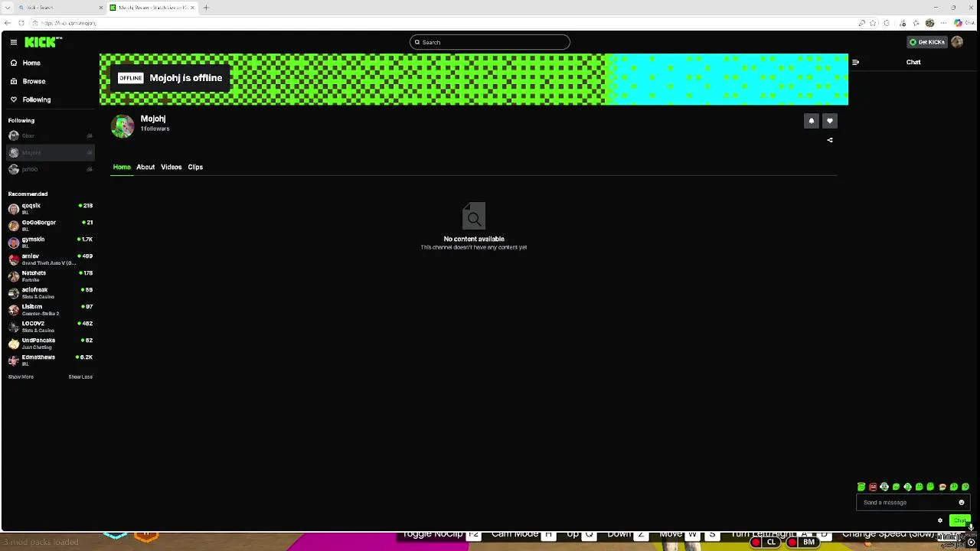Click the browser back arrow
The height and width of the screenshot is (551, 980).
coord(8,23)
